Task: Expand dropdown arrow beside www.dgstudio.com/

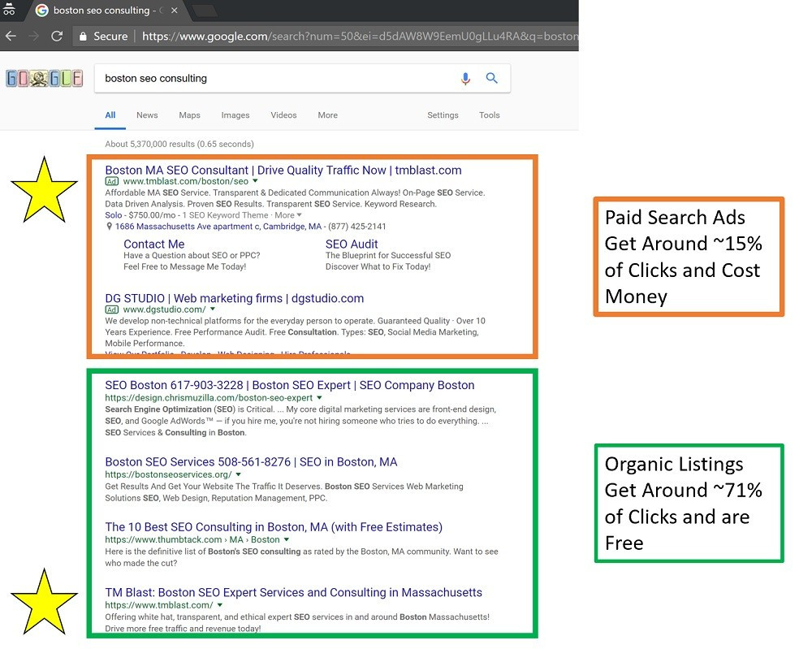Action: click(212, 309)
